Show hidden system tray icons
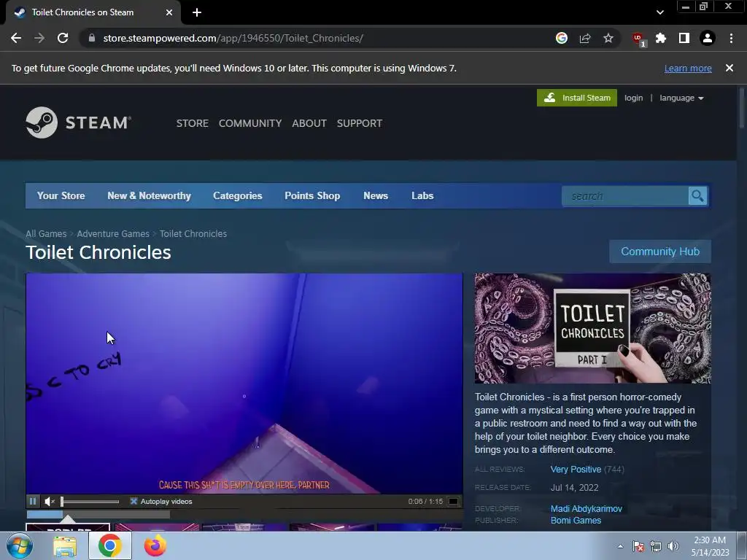The image size is (747, 560). point(620,546)
